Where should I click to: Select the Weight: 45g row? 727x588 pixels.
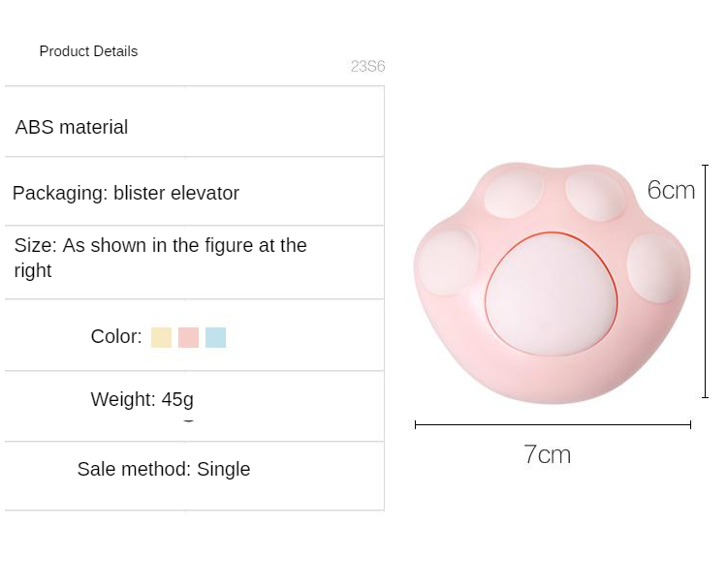(142, 399)
